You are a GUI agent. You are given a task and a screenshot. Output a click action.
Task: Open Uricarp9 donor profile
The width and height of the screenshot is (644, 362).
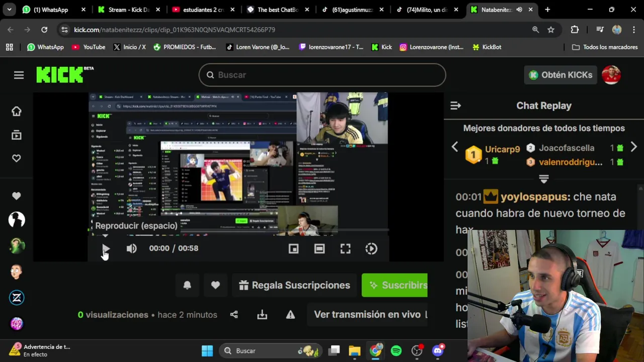[502, 149]
